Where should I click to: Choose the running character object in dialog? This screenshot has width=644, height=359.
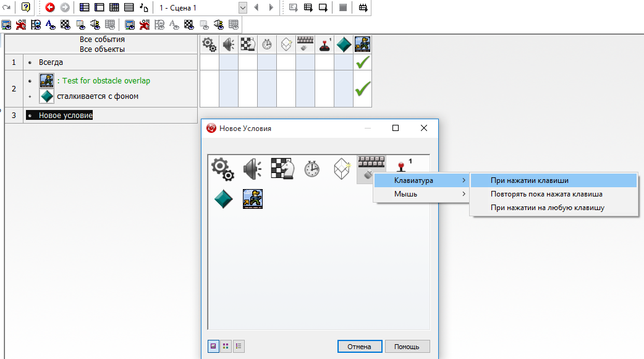coord(253,199)
